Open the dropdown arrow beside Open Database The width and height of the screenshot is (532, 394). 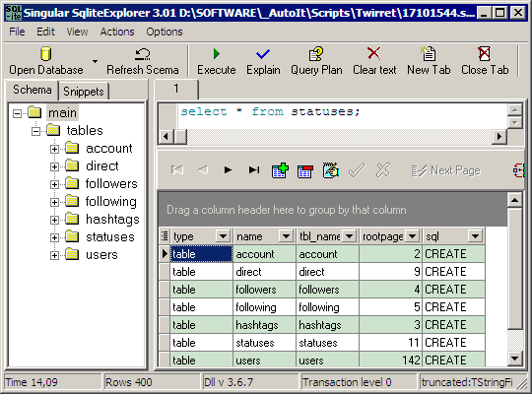[x=95, y=61]
